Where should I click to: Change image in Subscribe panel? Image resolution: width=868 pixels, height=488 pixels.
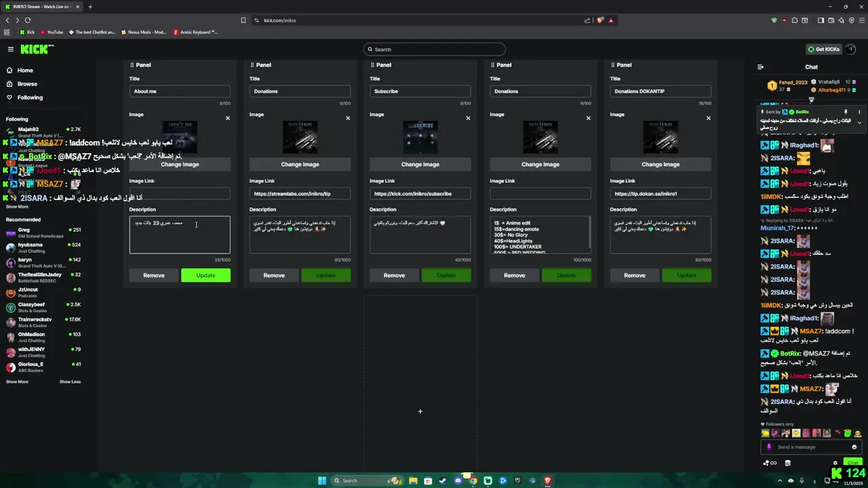click(420, 164)
